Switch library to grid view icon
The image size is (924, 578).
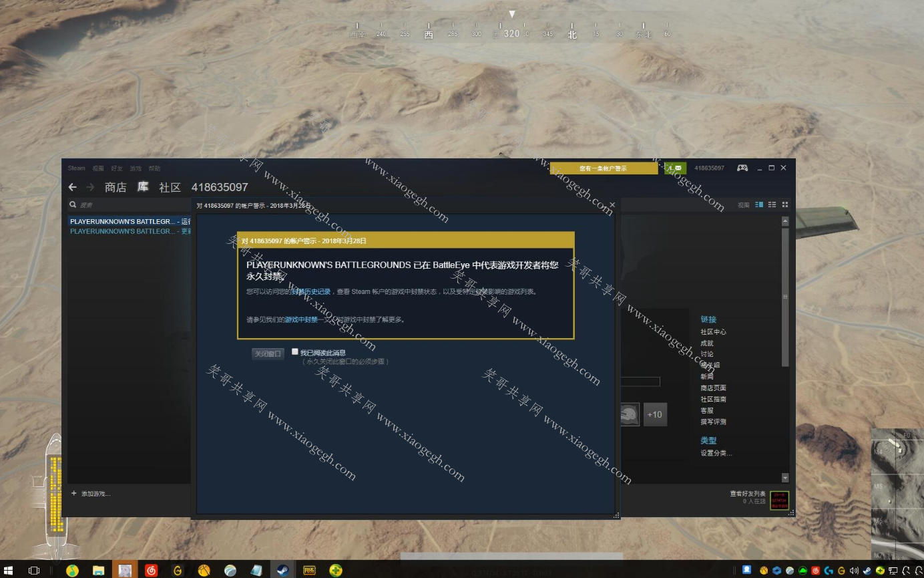(x=785, y=204)
